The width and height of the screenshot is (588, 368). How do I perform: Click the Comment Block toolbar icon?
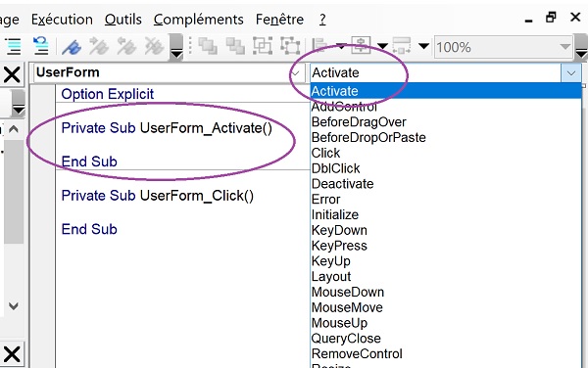coord(13,46)
